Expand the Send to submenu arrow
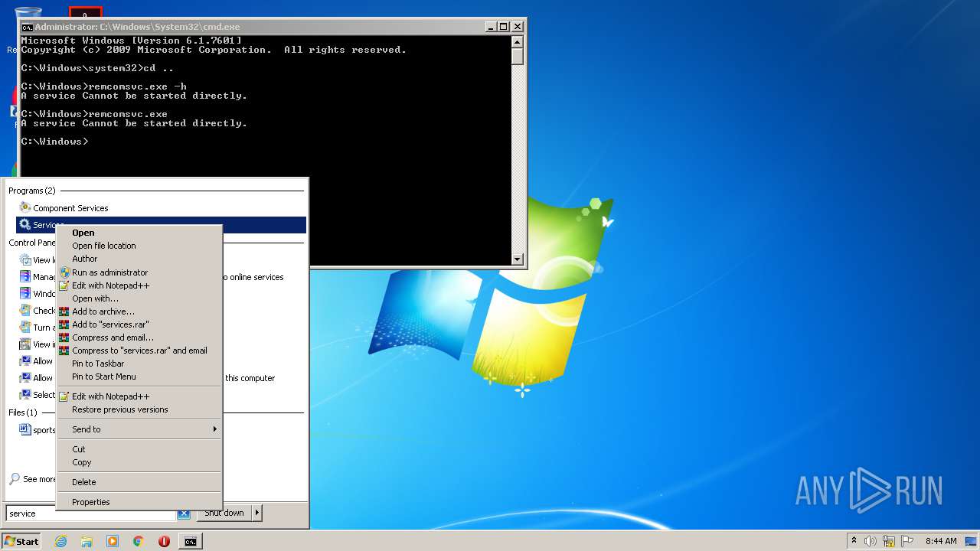 215,429
